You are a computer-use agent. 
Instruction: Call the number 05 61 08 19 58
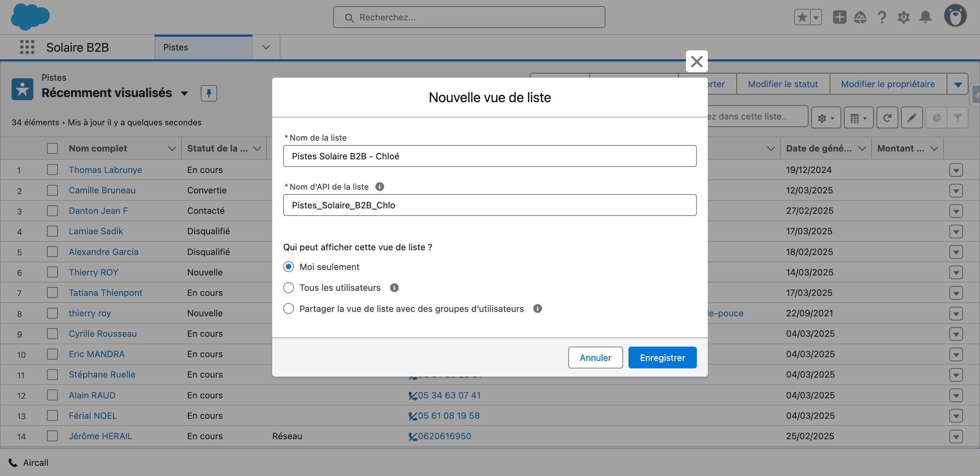click(448, 416)
